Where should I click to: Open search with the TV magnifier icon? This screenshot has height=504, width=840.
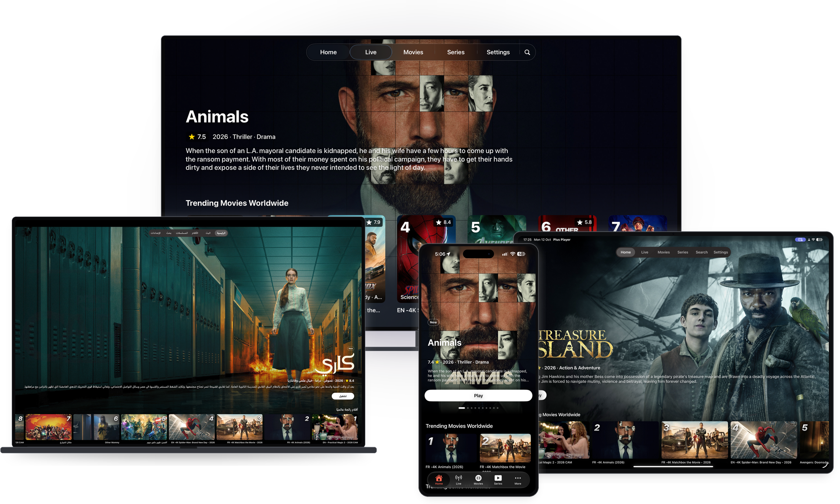tap(527, 52)
